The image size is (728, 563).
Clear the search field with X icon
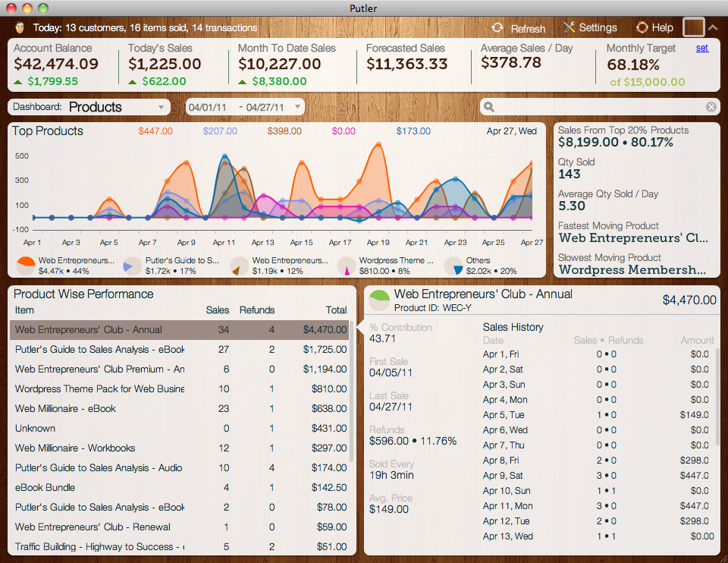(711, 107)
